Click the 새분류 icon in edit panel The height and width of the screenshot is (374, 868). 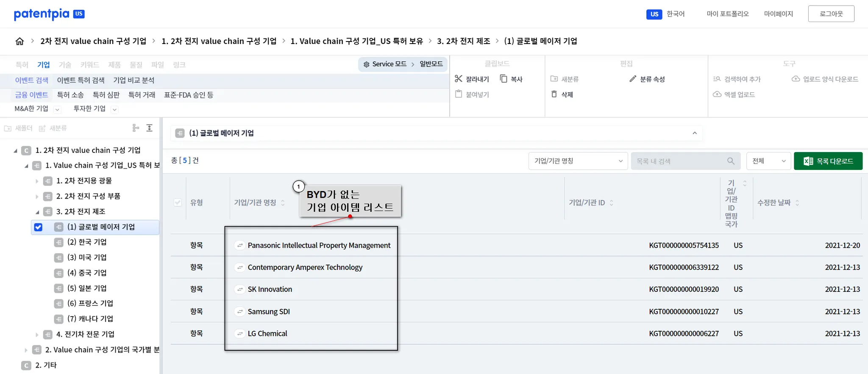[554, 79]
